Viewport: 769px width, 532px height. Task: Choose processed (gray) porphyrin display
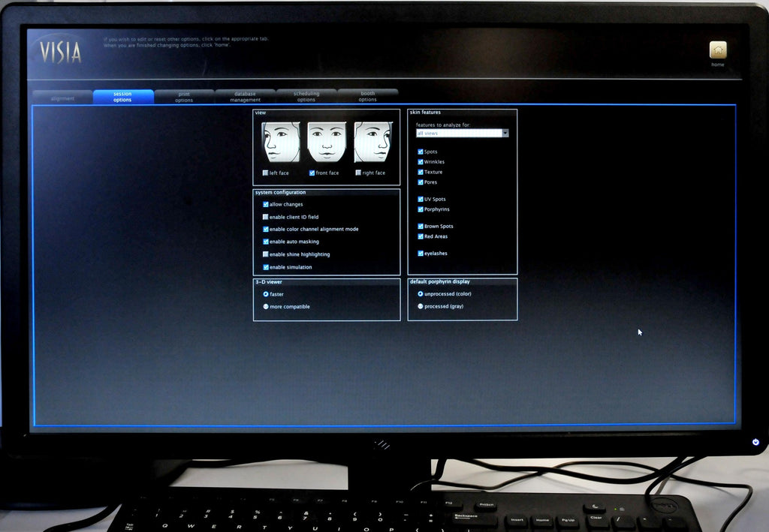[x=420, y=306]
